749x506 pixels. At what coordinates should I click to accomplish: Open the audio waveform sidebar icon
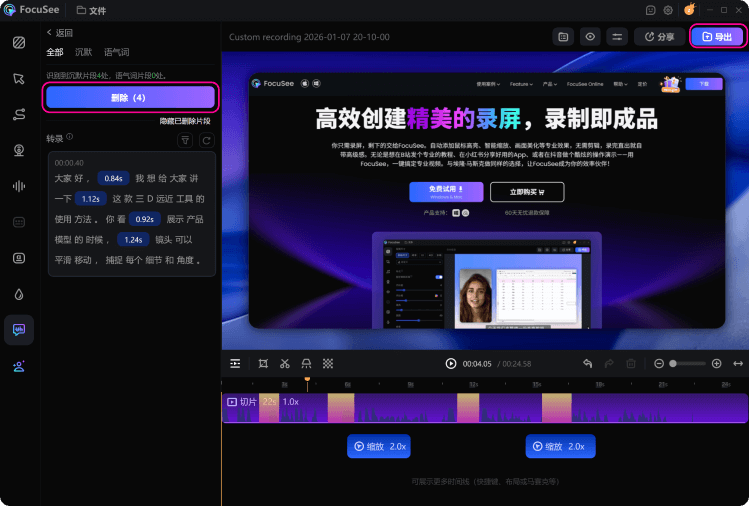[x=19, y=186]
